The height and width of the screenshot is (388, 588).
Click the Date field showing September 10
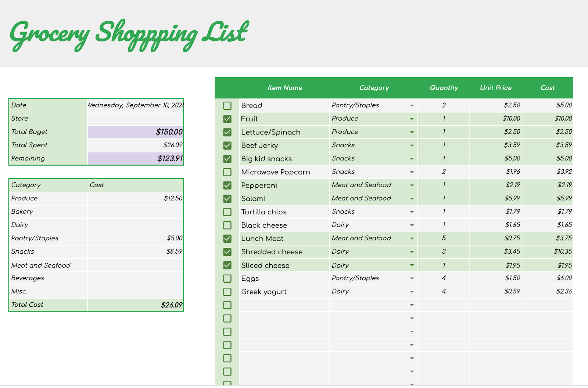tap(135, 105)
